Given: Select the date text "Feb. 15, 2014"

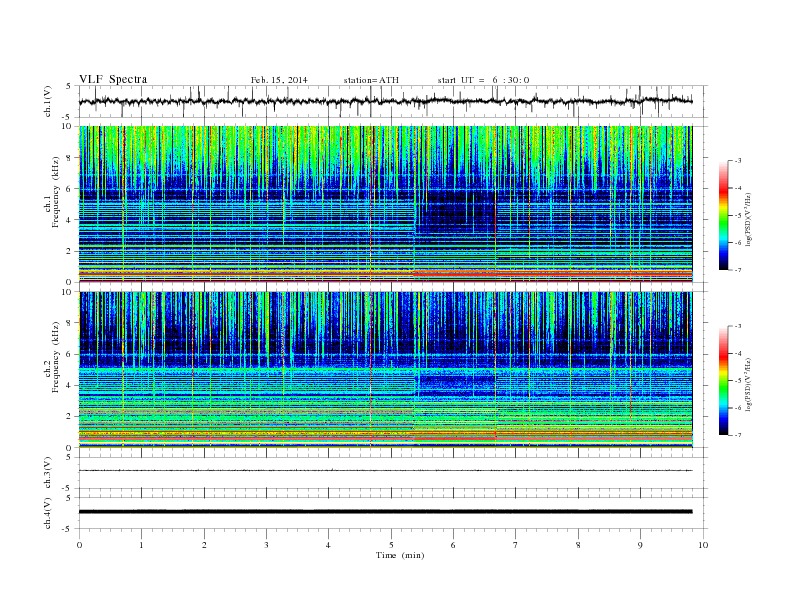Looking at the screenshot, I should click(279, 80).
